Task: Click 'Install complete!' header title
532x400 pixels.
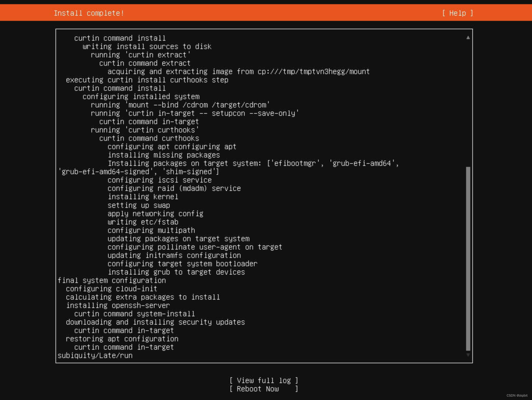Action: tap(89, 13)
